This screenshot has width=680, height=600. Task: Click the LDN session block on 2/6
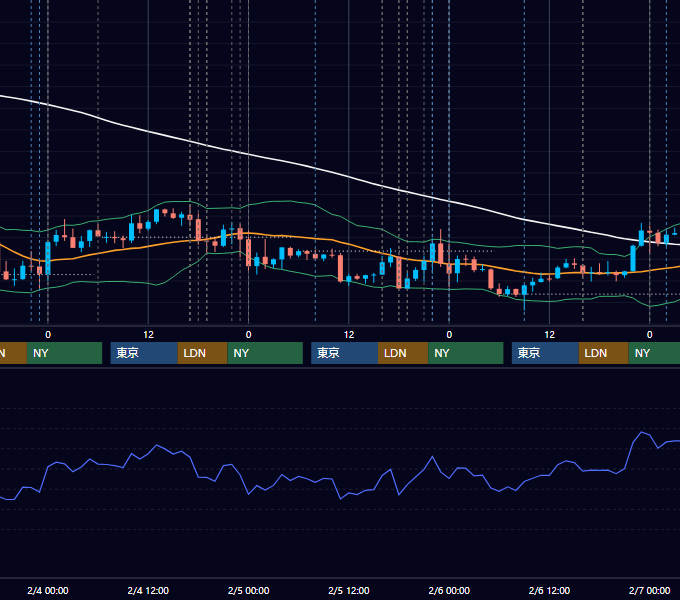(604, 353)
